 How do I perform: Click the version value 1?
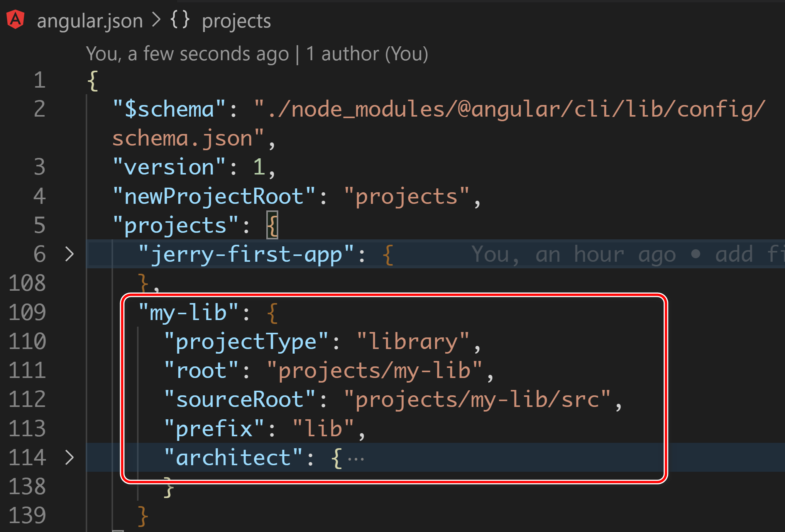click(259, 168)
